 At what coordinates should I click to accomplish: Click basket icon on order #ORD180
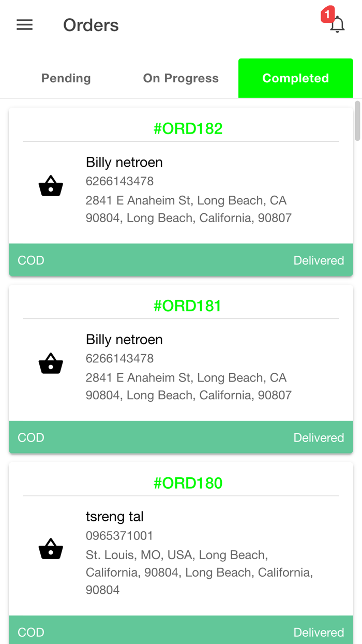[x=51, y=549]
